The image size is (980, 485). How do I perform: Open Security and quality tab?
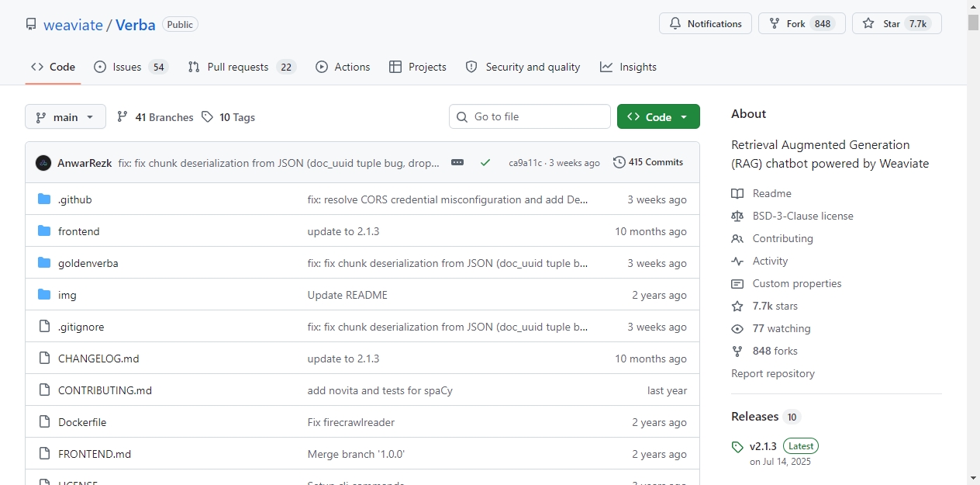(x=523, y=67)
